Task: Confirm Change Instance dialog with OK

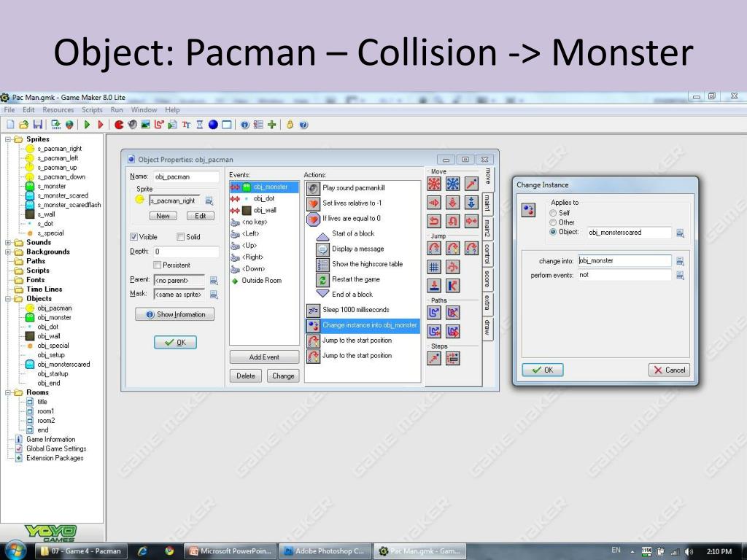Action: coord(543,370)
